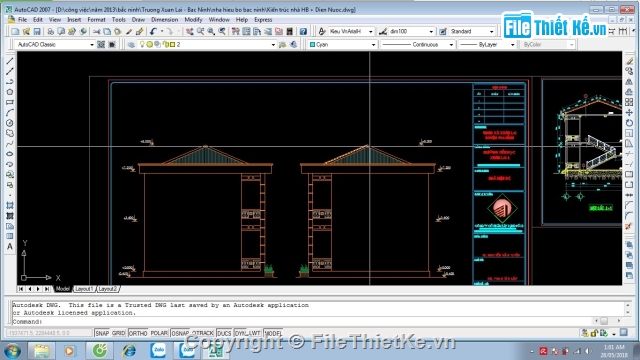Switch to the Layout1 tab
The height and width of the screenshot is (360, 640).
(x=84, y=289)
